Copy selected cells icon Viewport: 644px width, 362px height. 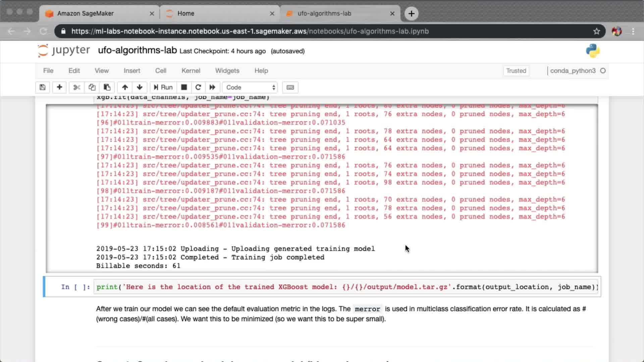[92, 87]
